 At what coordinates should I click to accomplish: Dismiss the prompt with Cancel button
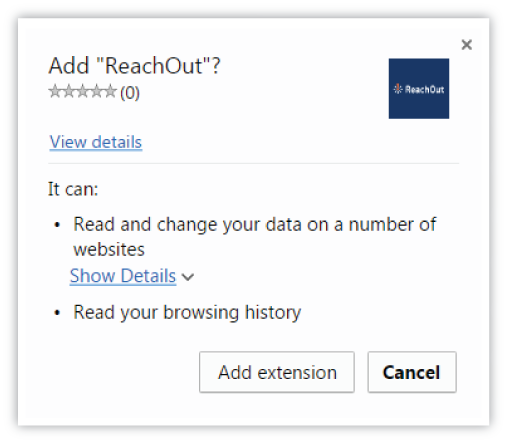(412, 372)
